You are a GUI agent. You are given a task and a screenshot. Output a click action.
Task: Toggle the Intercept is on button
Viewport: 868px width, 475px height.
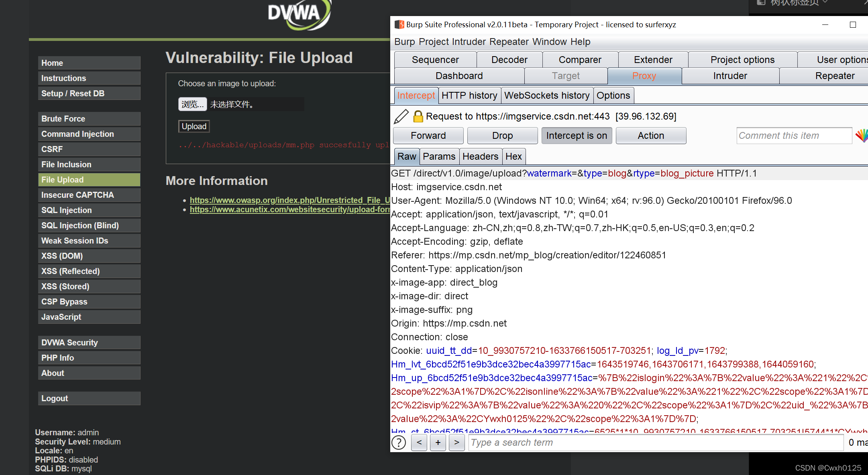pos(577,136)
